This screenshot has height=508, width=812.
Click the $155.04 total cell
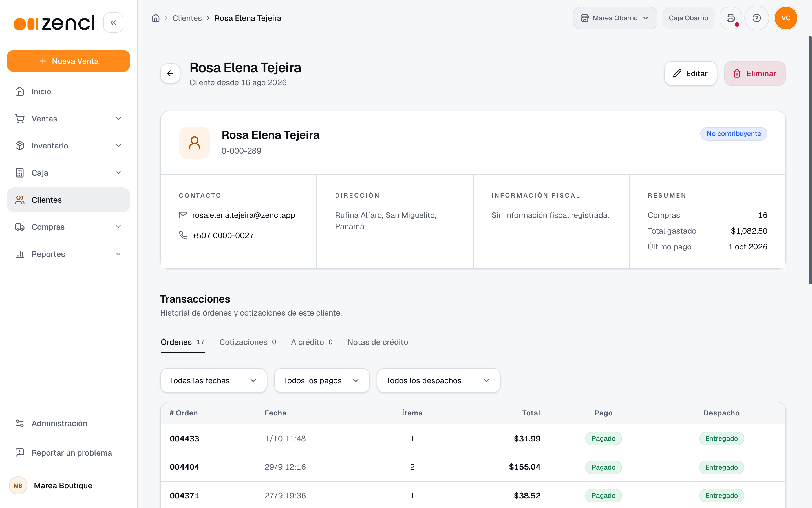coord(524,467)
